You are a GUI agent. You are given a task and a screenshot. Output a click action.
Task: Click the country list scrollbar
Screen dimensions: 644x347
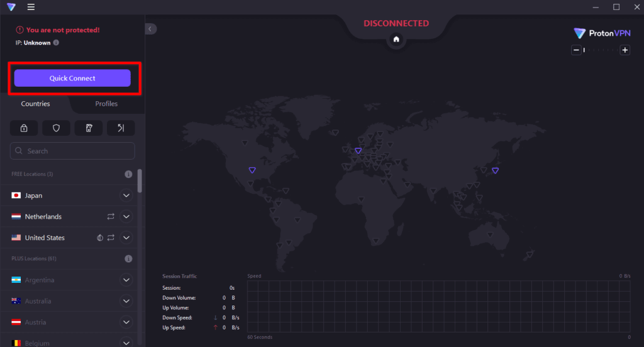tap(140, 180)
